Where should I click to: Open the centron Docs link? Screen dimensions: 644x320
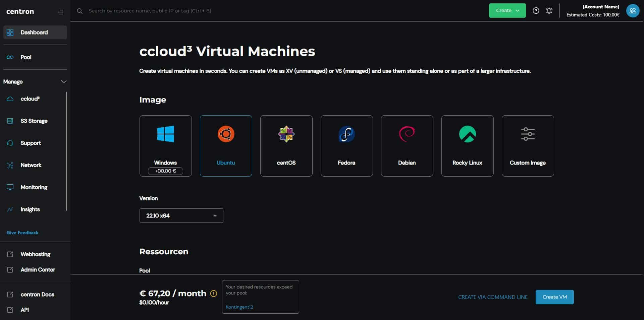click(x=37, y=295)
